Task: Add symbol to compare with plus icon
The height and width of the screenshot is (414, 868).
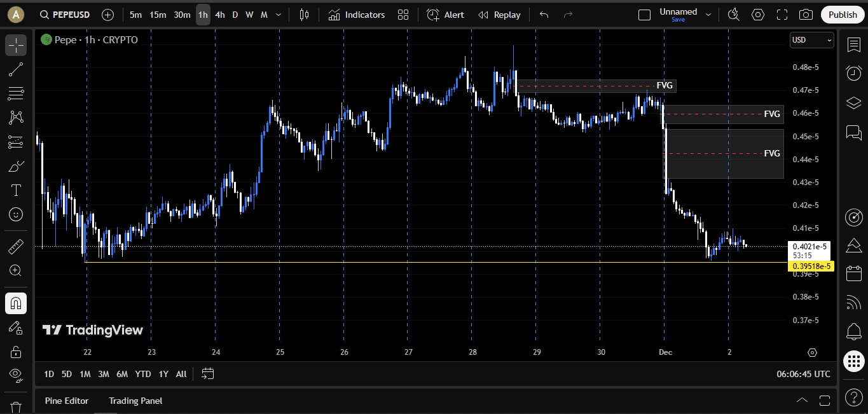Action: pyautogui.click(x=108, y=15)
